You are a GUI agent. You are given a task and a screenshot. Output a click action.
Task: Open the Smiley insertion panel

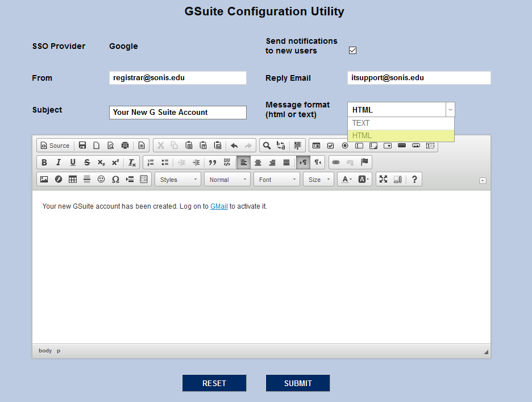[x=101, y=179]
